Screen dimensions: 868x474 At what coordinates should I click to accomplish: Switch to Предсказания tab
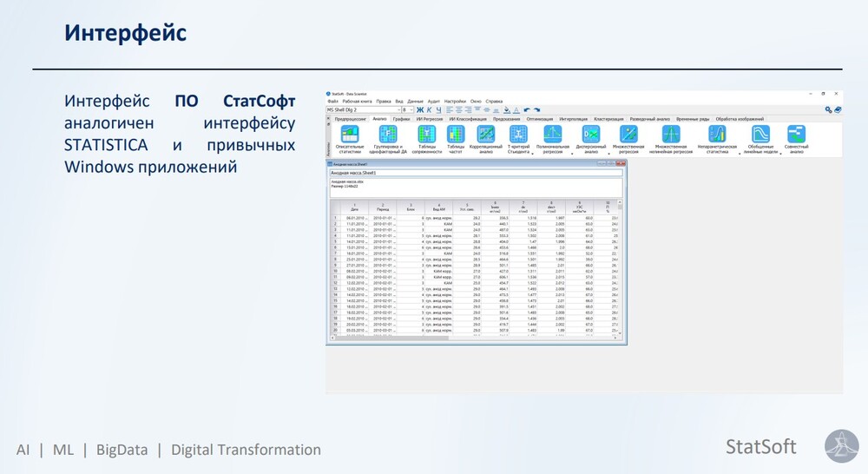tap(507, 119)
